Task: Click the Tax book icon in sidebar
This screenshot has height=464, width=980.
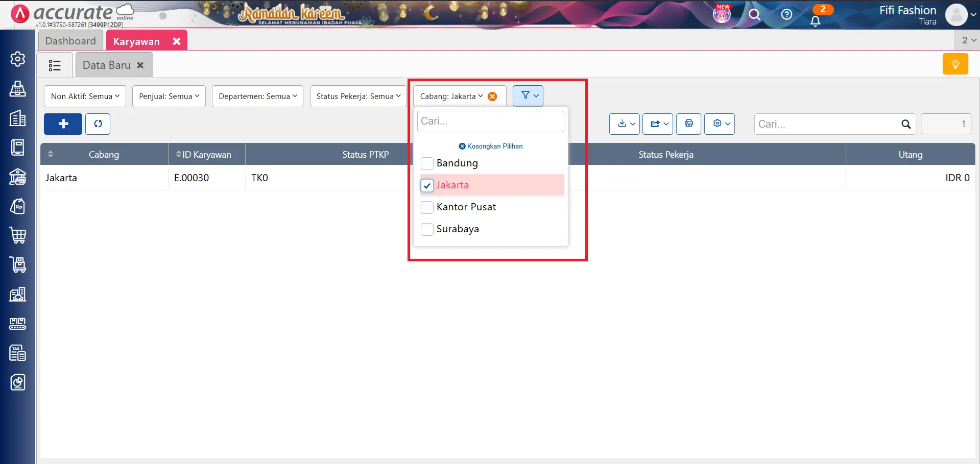Action: coord(18,353)
